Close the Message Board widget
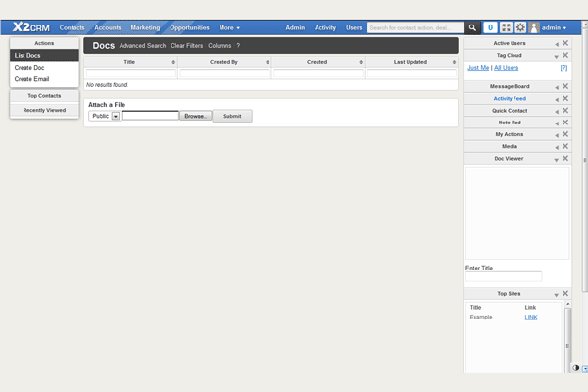 (565, 87)
